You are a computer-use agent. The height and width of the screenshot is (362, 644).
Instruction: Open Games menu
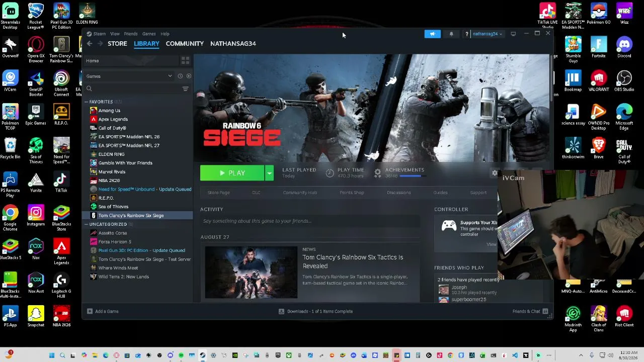click(x=148, y=34)
